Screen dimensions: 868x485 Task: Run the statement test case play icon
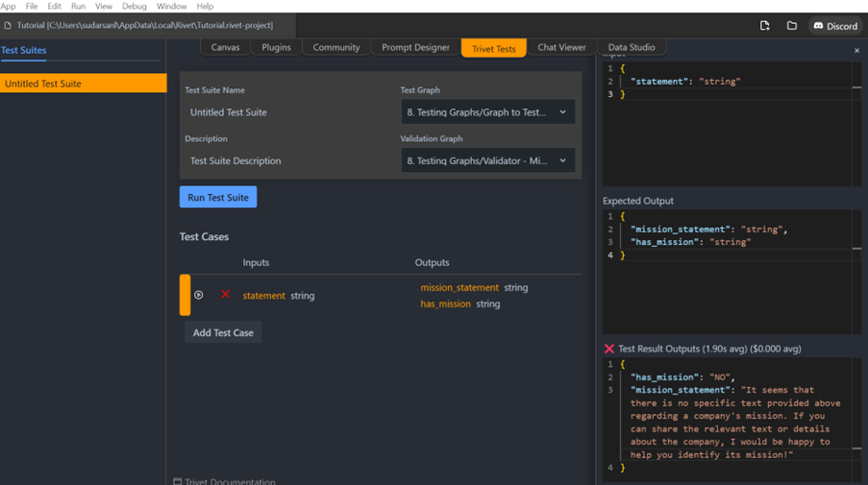[x=199, y=295]
